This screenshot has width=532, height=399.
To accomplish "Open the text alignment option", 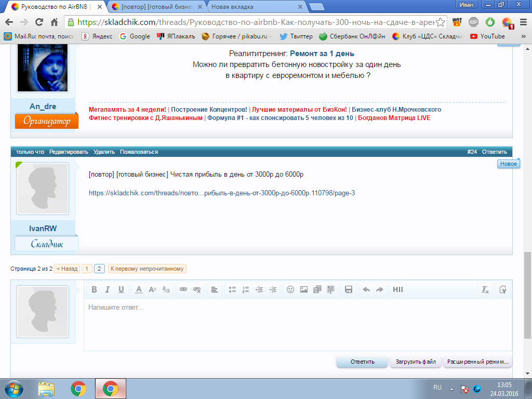I will tap(215, 289).
